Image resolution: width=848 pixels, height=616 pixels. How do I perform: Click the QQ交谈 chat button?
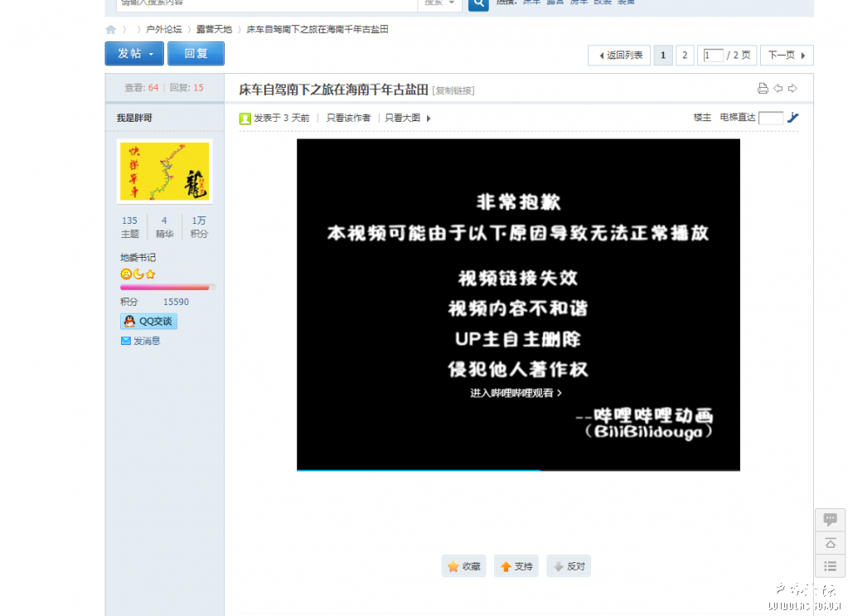click(x=148, y=321)
